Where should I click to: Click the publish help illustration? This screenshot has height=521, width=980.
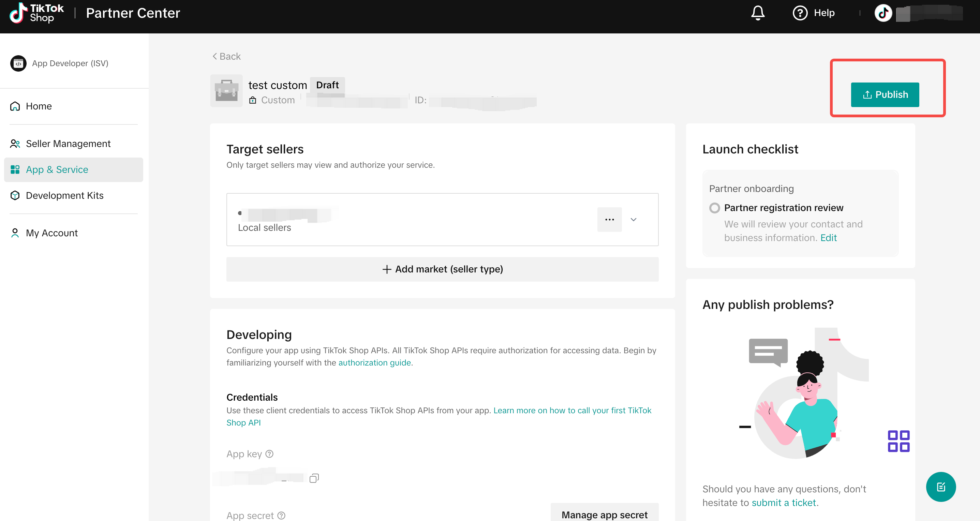(x=803, y=393)
